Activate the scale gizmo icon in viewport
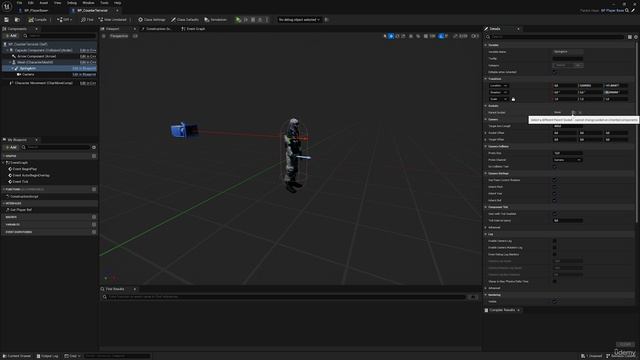This screenshot has height=360, width=640. pos(403,36)
